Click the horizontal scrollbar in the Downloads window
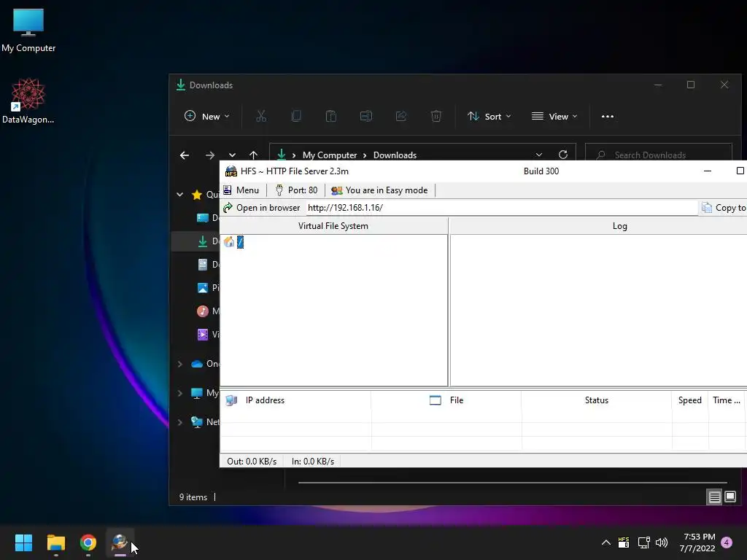The width and height of the screenshot is (747, 560). coord(513,483)
